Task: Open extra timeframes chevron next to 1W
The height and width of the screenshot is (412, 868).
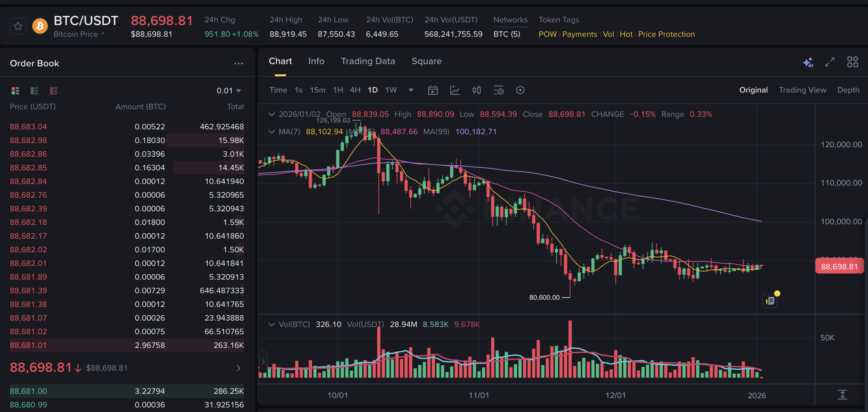Action: 411,90
